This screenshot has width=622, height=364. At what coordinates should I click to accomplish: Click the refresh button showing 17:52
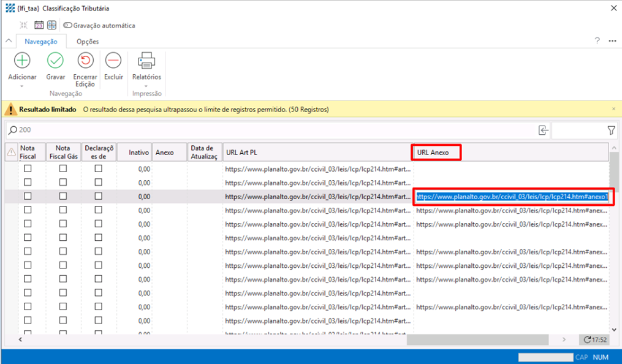(594, 339)
